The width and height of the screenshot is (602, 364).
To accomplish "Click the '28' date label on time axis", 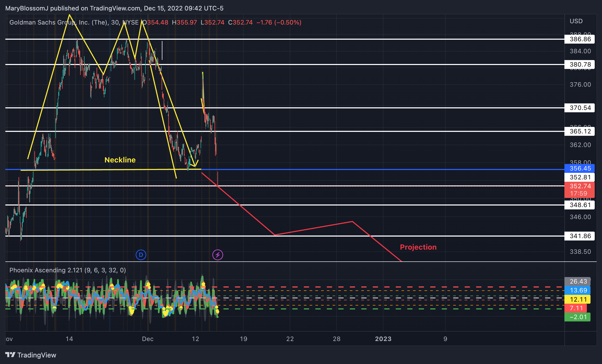I will pyautogui.click(x=337, y=339).
